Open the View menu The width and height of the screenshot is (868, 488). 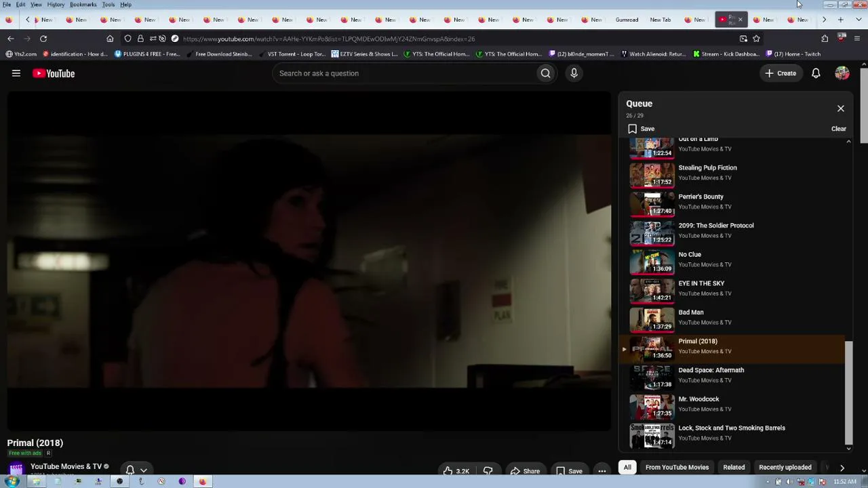[x=36, y=5]
